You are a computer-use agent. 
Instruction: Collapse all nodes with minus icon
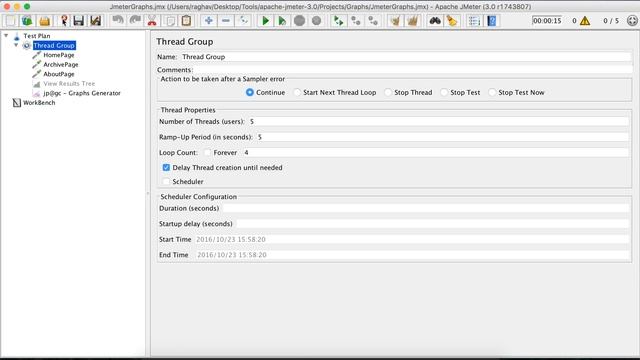click(226, 21)
